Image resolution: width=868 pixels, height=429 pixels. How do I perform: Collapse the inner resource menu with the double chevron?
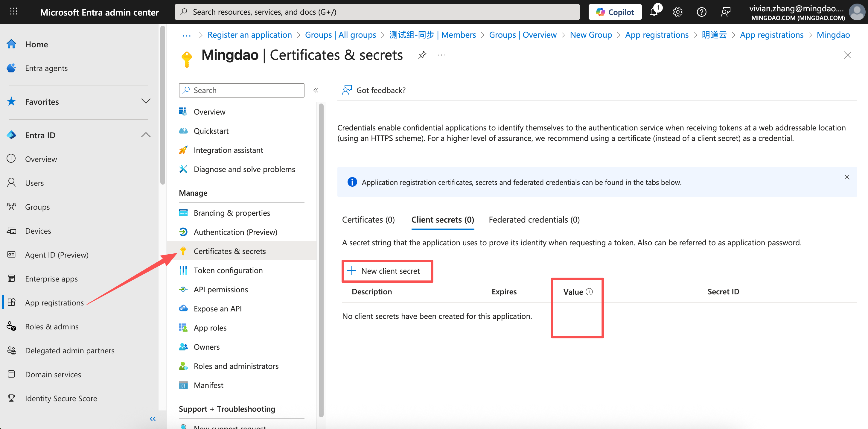[x=316, y=90]
